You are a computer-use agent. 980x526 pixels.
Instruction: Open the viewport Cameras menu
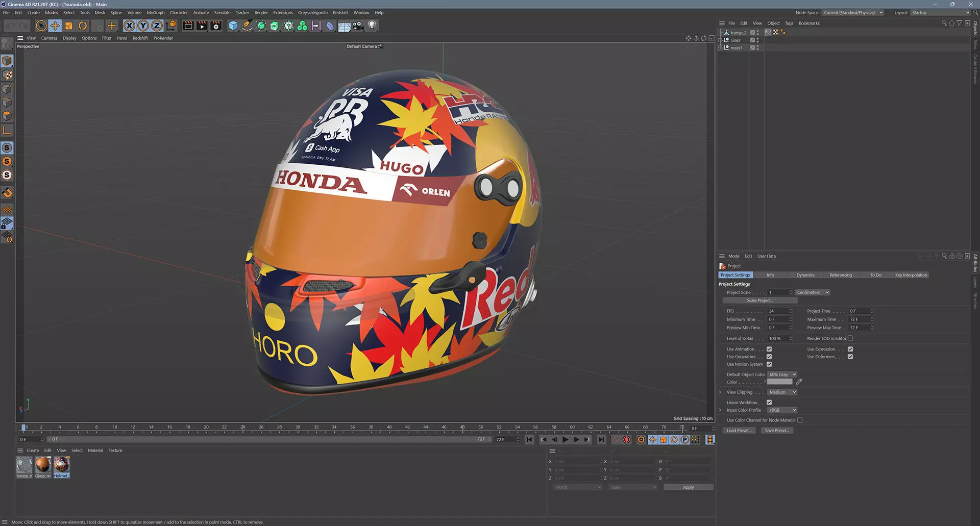click(x=49, y=38)
